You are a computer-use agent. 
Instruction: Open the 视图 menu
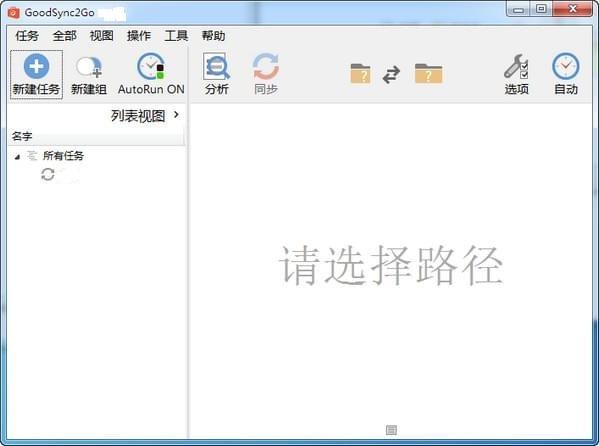coord(102,36)
